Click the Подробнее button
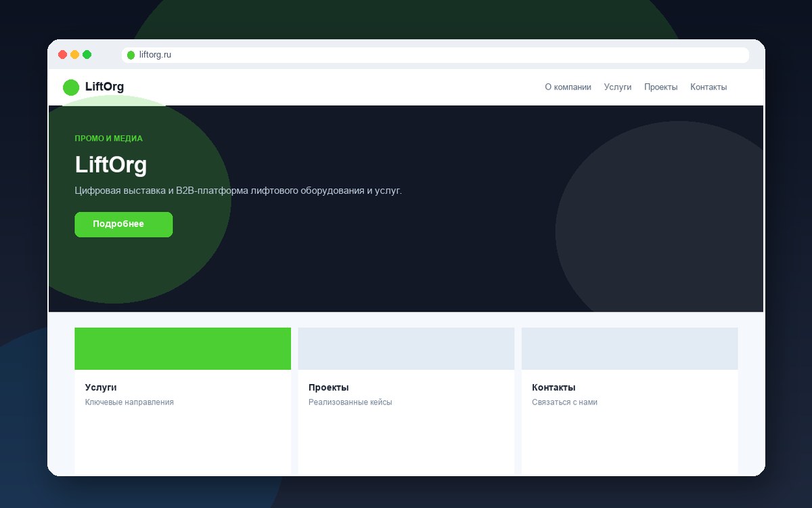This screenshot has height=508, width=812. 124,225
